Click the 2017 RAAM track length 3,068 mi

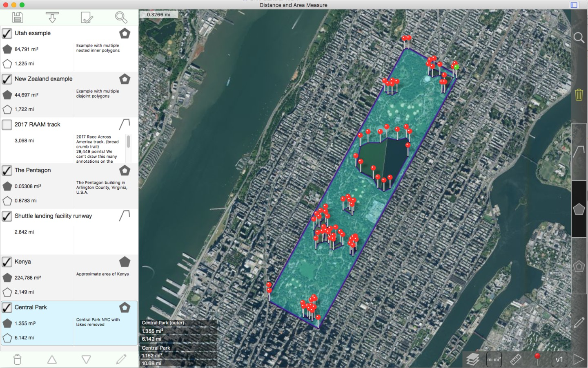click(x=24, y=141)
